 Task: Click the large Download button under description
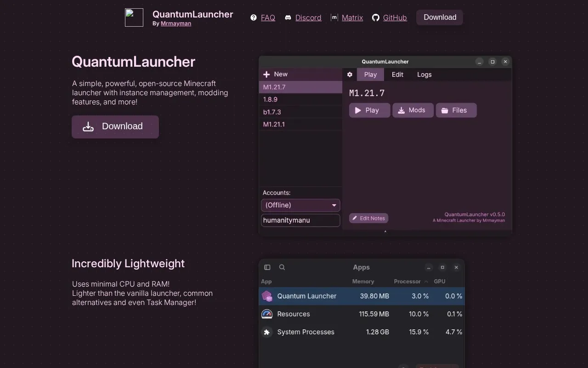tap(115, 126)
